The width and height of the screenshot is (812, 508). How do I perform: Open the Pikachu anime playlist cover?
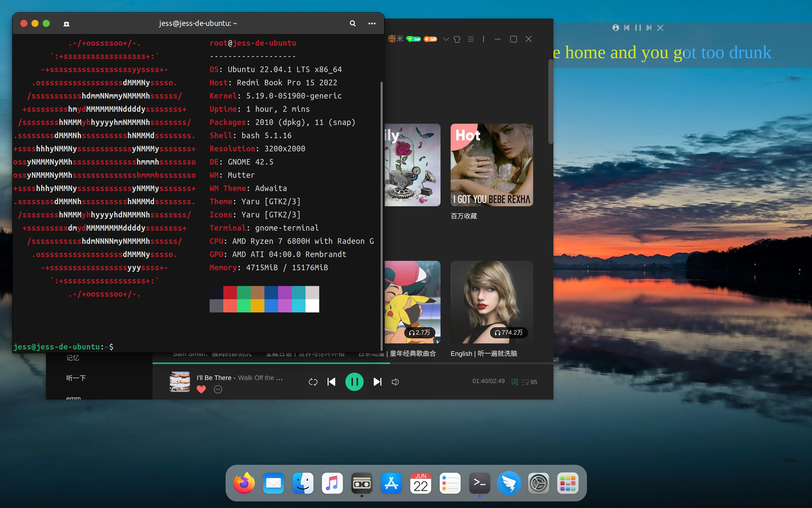pos(412,302)
